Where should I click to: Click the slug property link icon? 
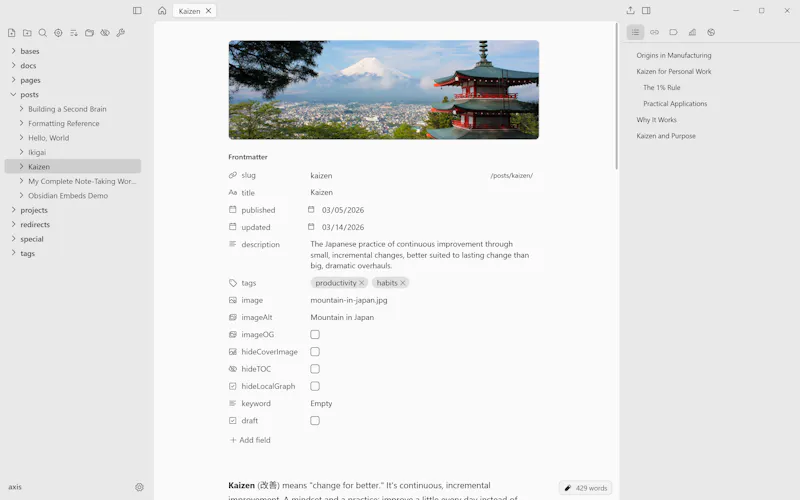pos(233,175)
